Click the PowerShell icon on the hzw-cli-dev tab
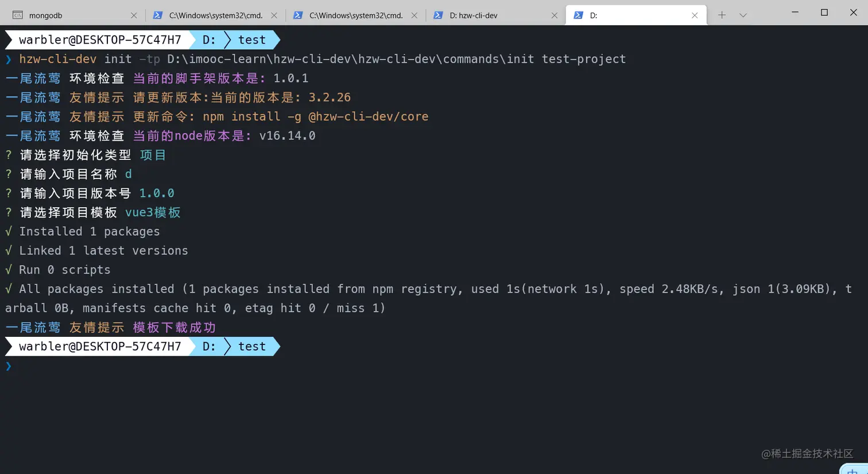 pyautogui.click(x=438, y=15)
